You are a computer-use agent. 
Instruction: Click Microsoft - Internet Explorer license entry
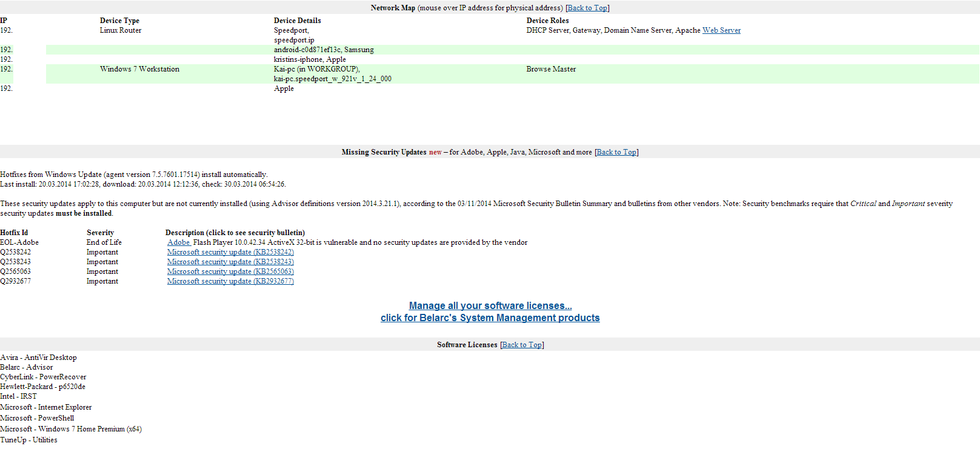(x=45, y=407)
